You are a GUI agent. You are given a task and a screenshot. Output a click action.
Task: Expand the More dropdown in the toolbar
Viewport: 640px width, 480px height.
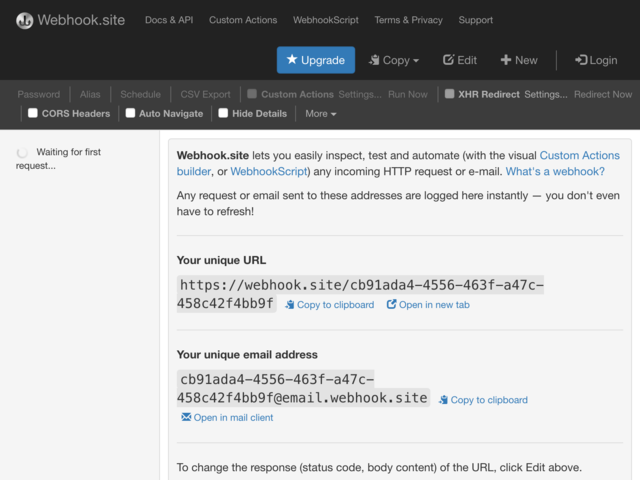click(x=321, y=114)
